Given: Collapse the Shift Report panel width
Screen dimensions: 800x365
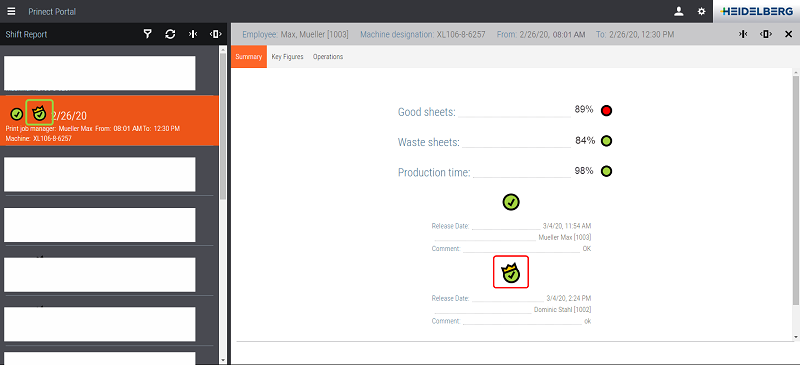Looking at the screenshot, I should pos(193,34).
